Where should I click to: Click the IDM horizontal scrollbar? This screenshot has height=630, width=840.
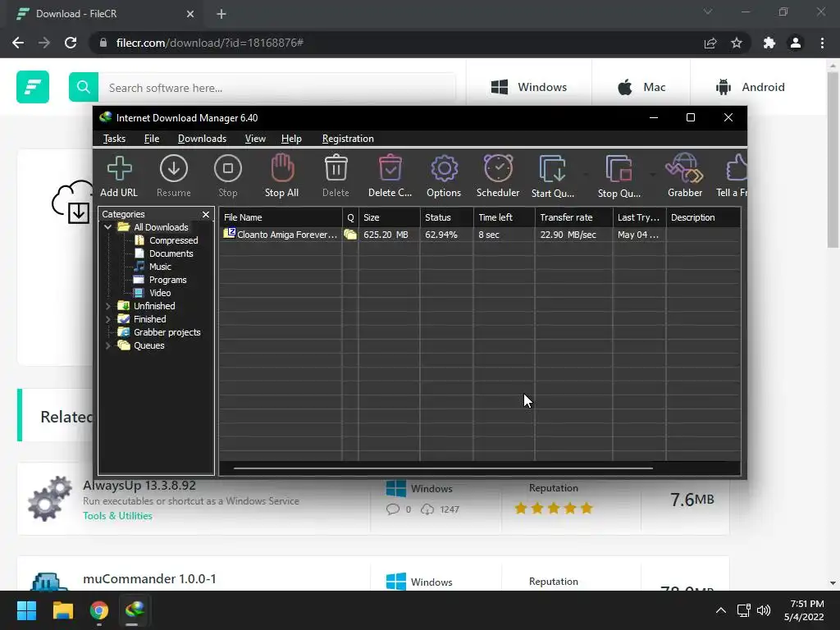443,468
